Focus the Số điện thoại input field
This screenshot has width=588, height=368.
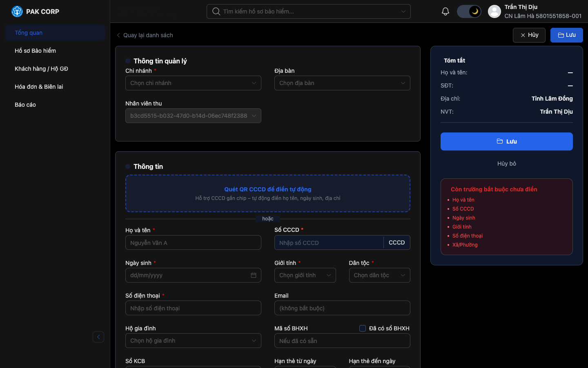pyautogui.click(x=193, y=308)
